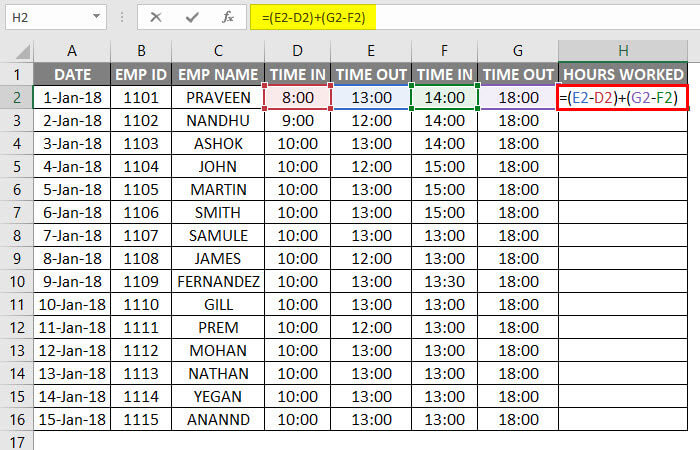The image size is (700, 450).
Task: Click the EMP NAME header cell
Action: tap(218, 74)
